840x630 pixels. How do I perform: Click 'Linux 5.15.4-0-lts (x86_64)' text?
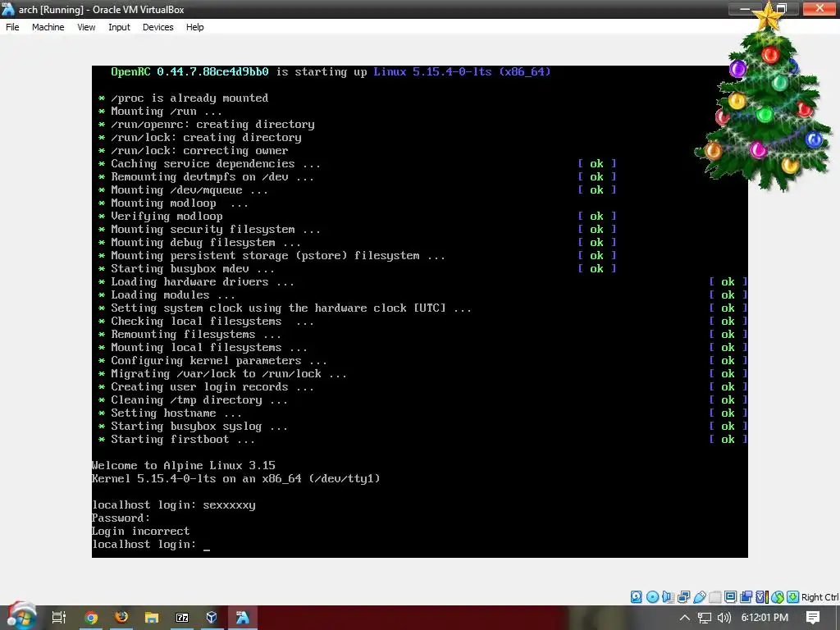pyautogui.click(x=462, y=72)
